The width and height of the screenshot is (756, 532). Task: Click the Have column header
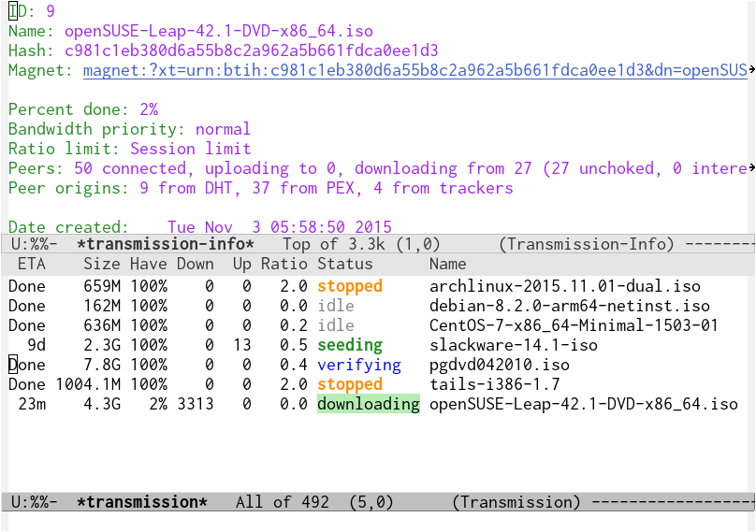tap(149, 264)
